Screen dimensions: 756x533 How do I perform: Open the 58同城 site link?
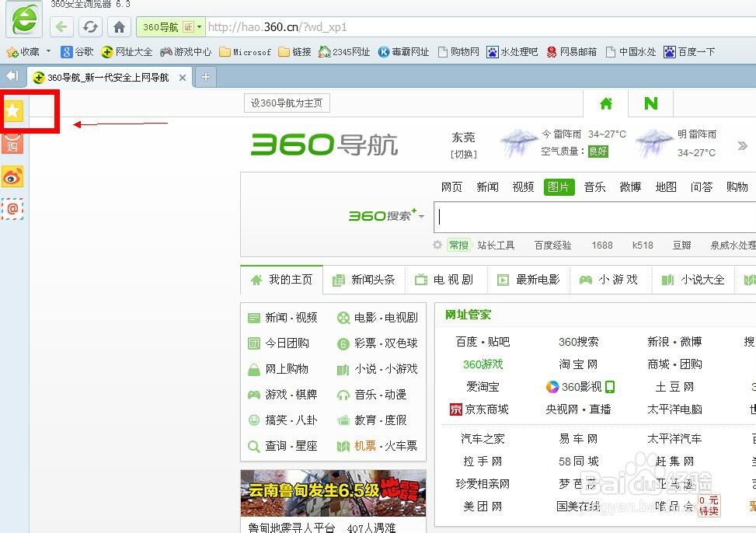coord(579,461)
